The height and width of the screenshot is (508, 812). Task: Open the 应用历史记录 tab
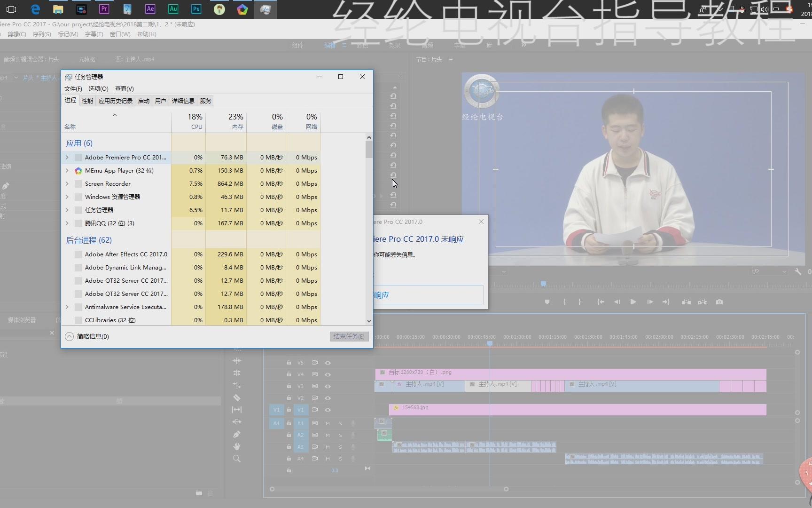click(x=116, y=101)
